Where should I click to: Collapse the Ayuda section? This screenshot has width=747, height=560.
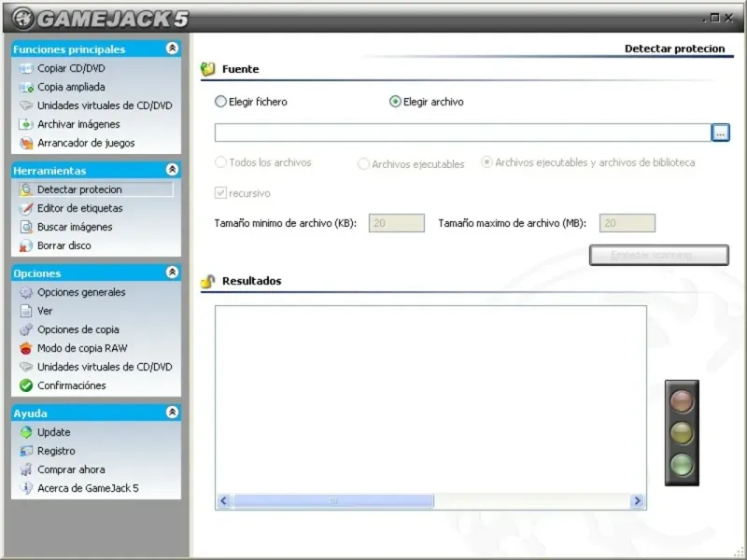pos(172,412)
